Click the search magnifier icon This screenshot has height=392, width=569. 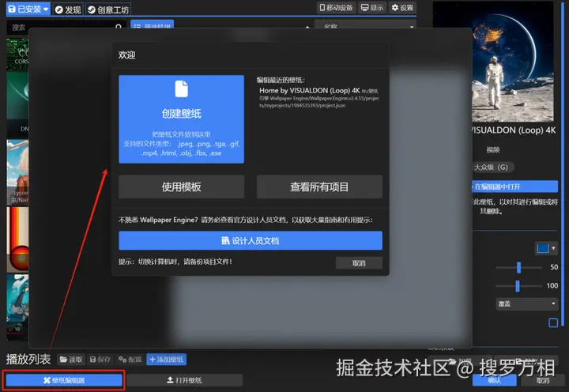119,27
